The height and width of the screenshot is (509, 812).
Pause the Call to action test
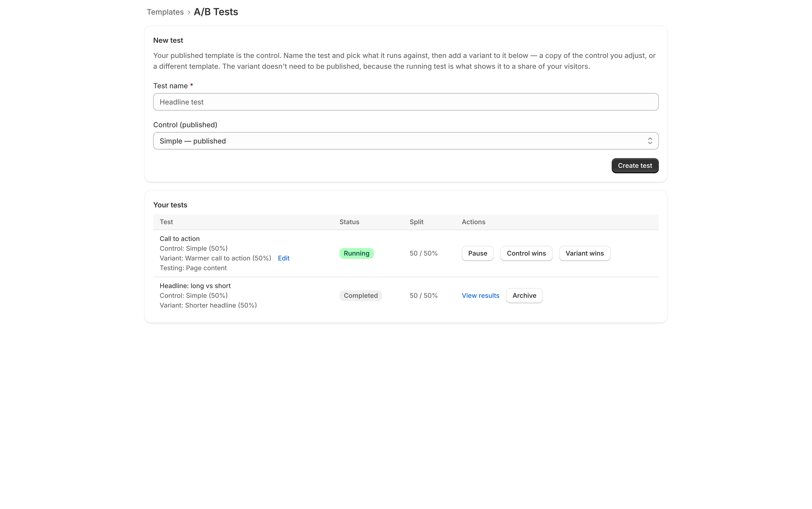coord(477,254)
